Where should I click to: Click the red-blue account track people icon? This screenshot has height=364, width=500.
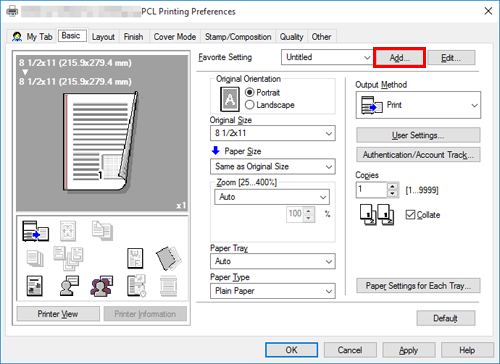(x=101, y=286)
